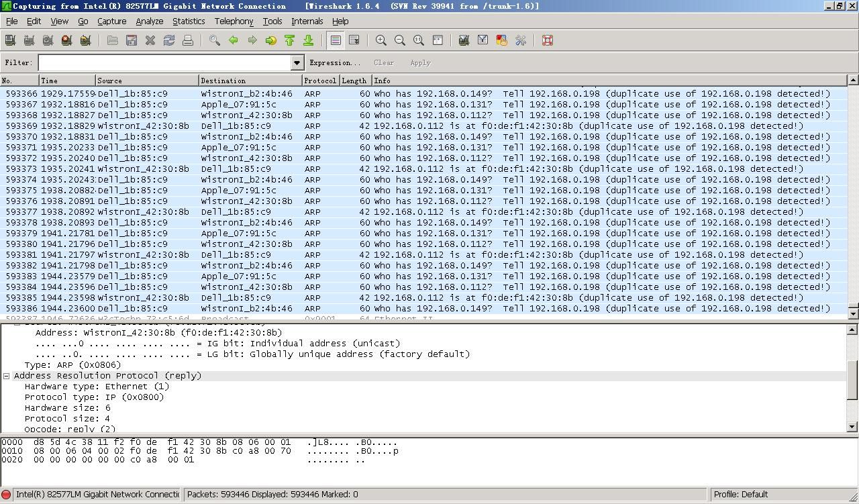Click the list interfaces toolbar icon
859x504 pixels.
coord(10,40)
